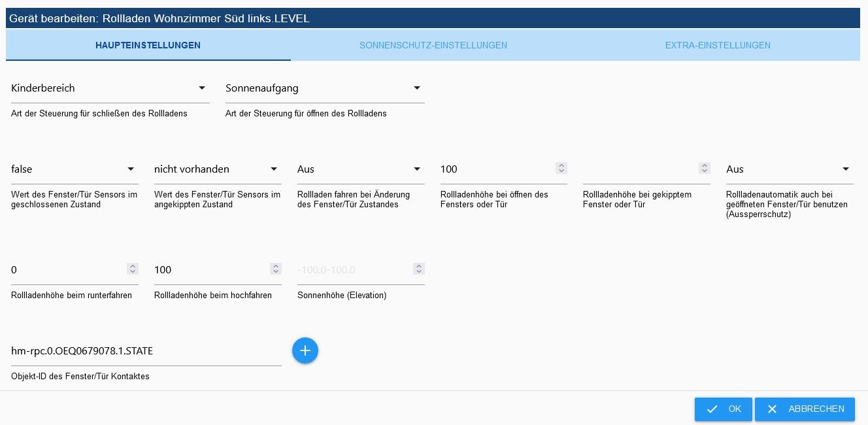Screen dimensions: 868x425
Task: Click the blue plus icon for object ID
Action: click(305, 351)
